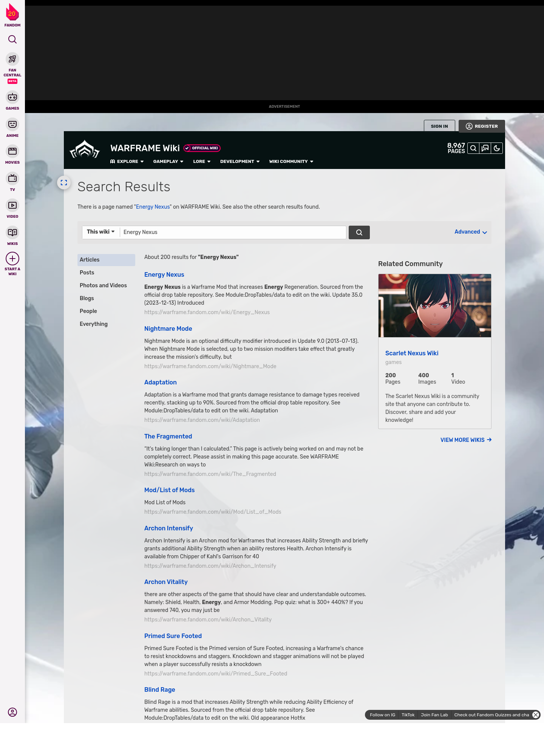Open the Wiki Community dropdown menu
Image resolution: width=544 pixels, height=756 pixels.
pyautogui.click(x=291, y=161)
